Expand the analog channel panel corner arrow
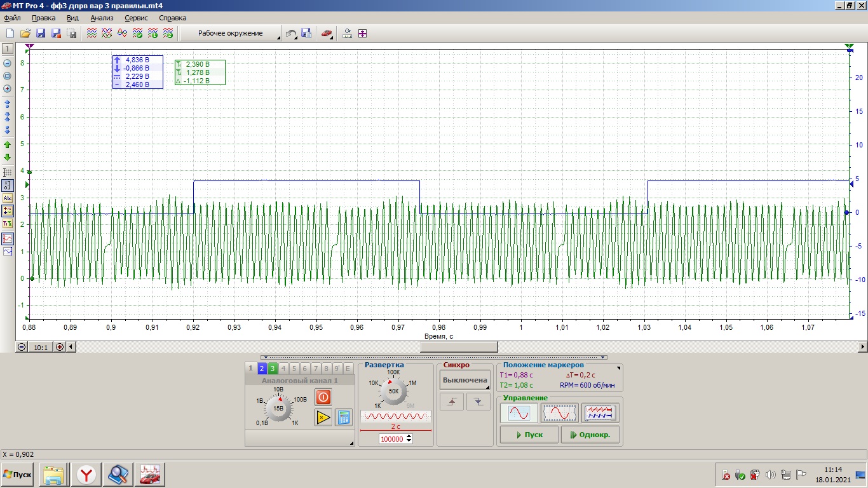868x488 pixels. coord(351,443)
